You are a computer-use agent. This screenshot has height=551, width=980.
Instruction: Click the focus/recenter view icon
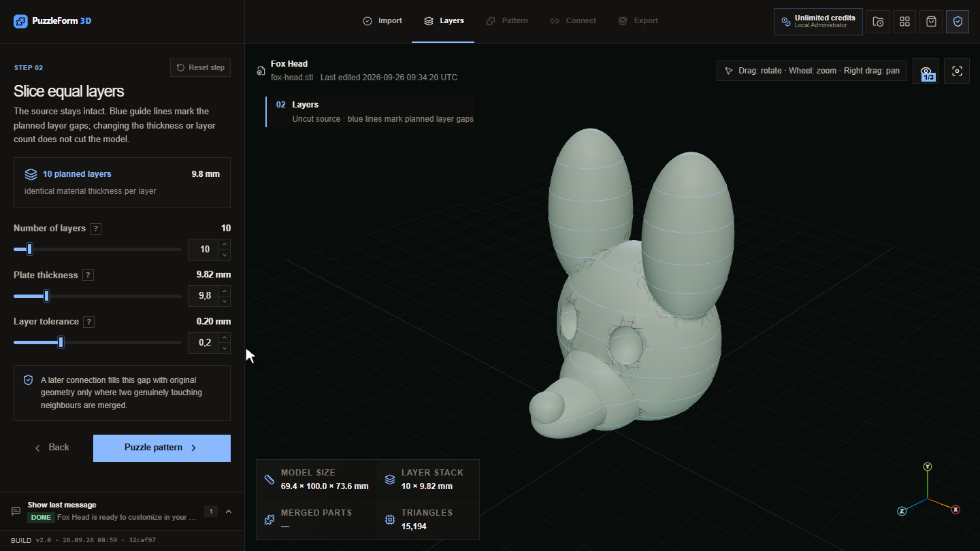point(957,71)
